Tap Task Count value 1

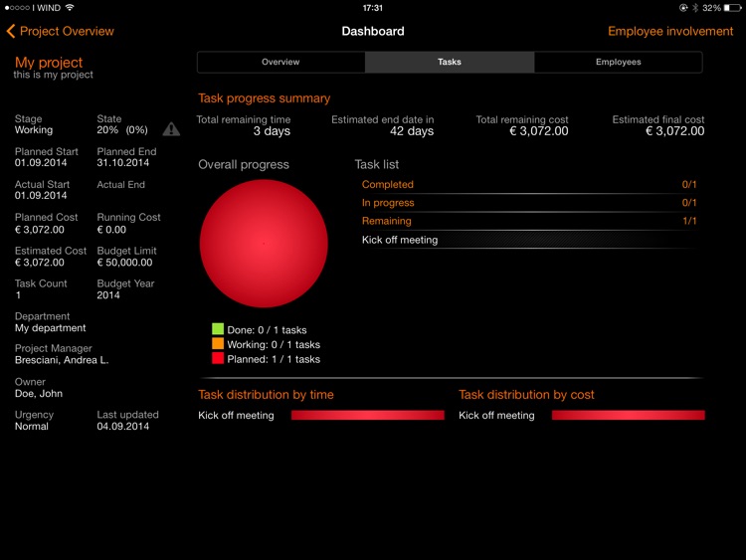(18, 295)
